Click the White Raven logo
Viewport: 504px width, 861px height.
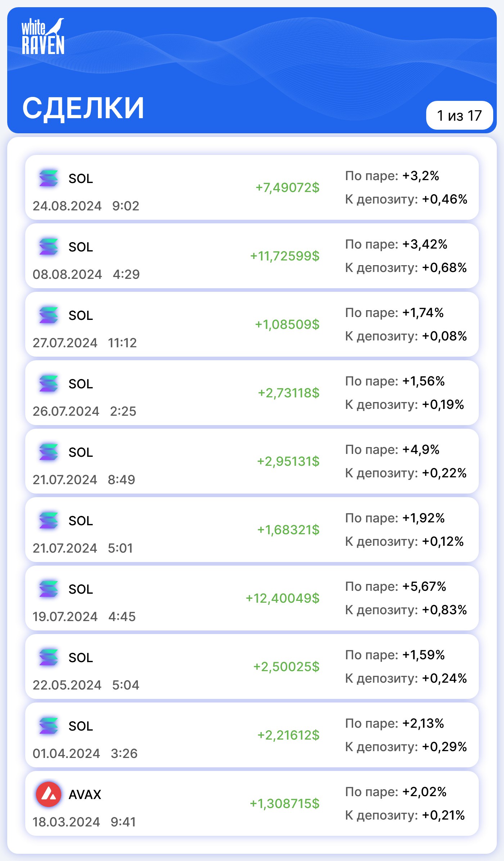pyautogui.click(x=43, y=36)
